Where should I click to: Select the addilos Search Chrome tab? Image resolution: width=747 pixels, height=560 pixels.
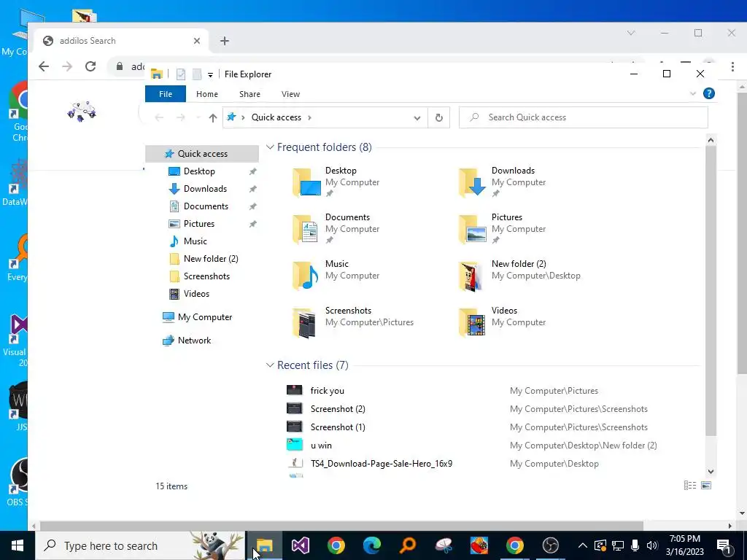[122, 41]
